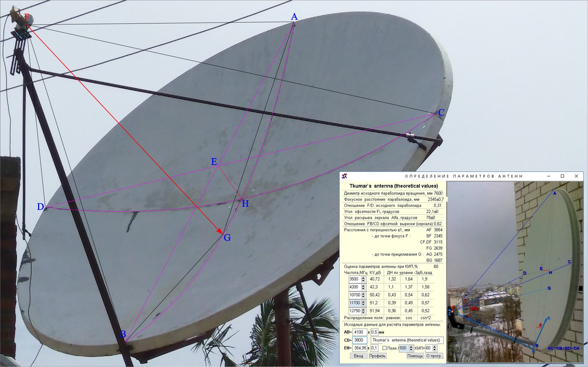Click the distance entry "FG 2639"
588x367 pixels.
pyautogui.click(x=434, y=248)
